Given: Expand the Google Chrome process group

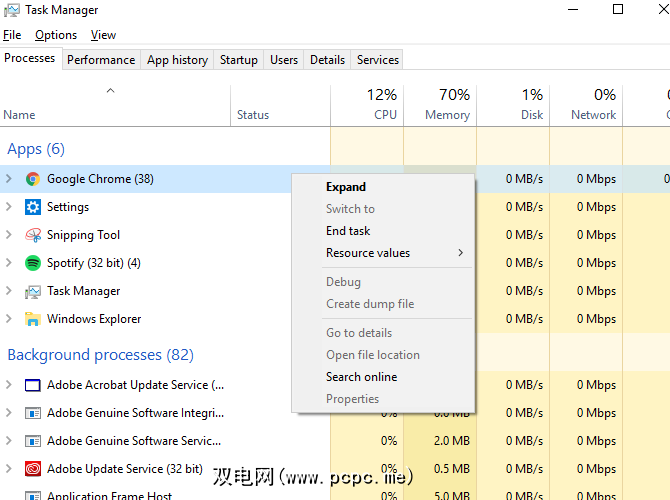Looking at the screenshot, I should (9, 179).
